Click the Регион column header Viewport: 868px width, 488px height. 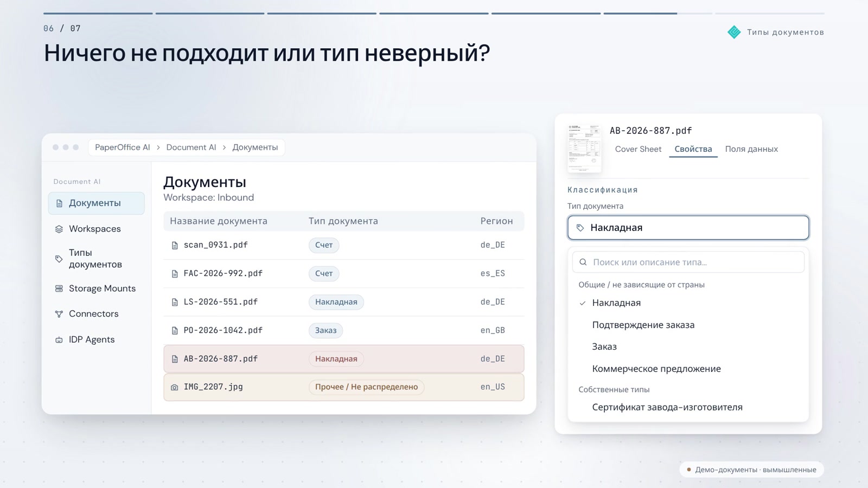[x=496, y=221]
